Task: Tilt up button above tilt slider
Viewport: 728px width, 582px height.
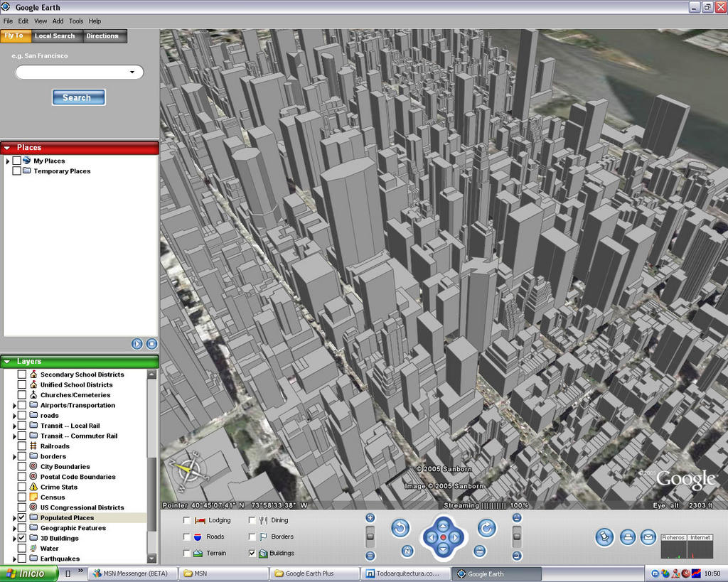Action: [x=517, y=518]
